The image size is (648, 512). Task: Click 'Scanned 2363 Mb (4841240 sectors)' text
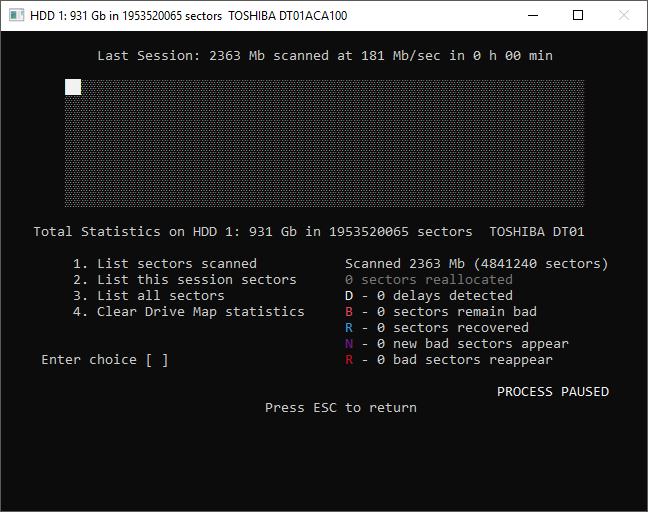tap(476, 264)
